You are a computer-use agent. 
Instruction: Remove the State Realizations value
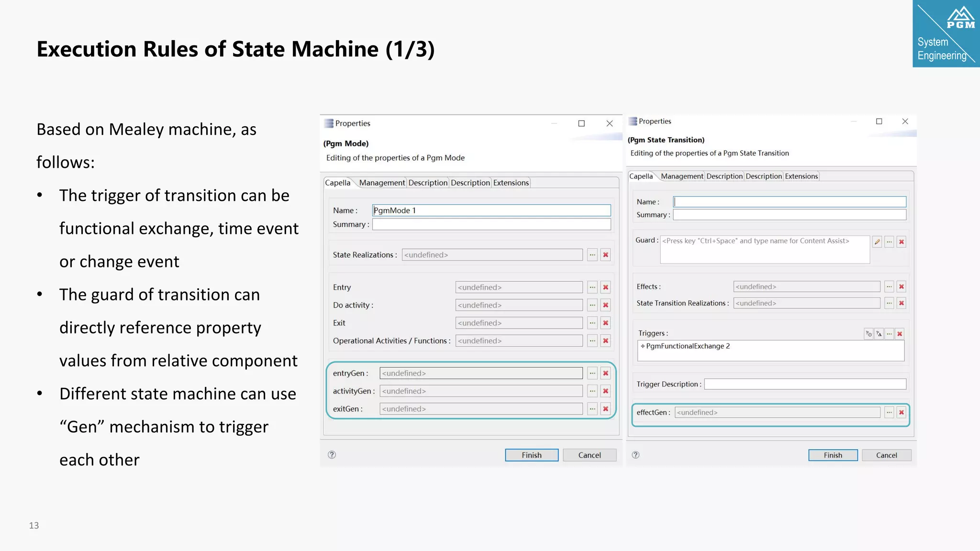coord(606,255)
